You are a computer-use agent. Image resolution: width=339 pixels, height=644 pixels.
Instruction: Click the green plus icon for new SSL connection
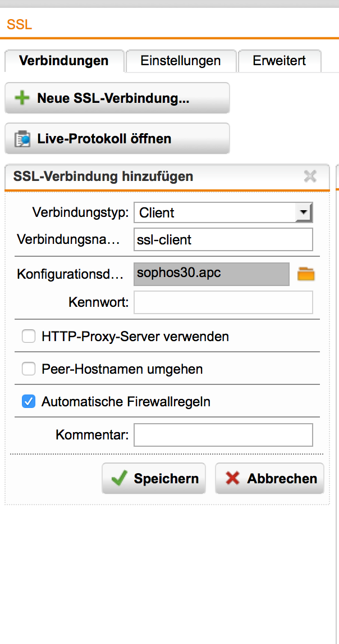point(22,98)
